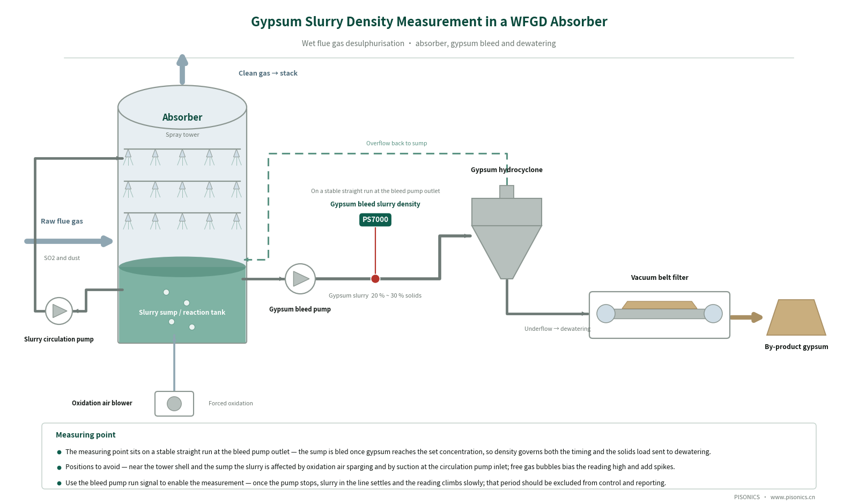The width and height of the screenshot is (858, 504).
Task: Click the bullet about stable straight run
Action: 388,451
